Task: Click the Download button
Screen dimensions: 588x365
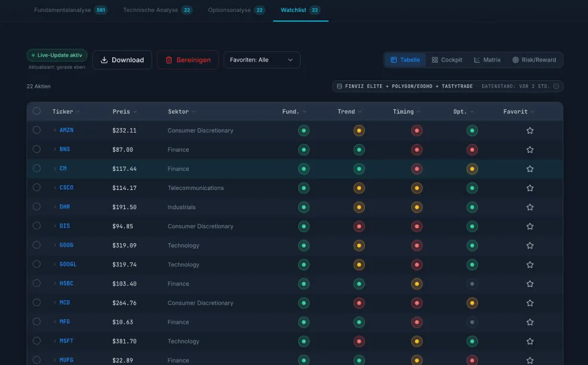Action: (x=122, y=60)
